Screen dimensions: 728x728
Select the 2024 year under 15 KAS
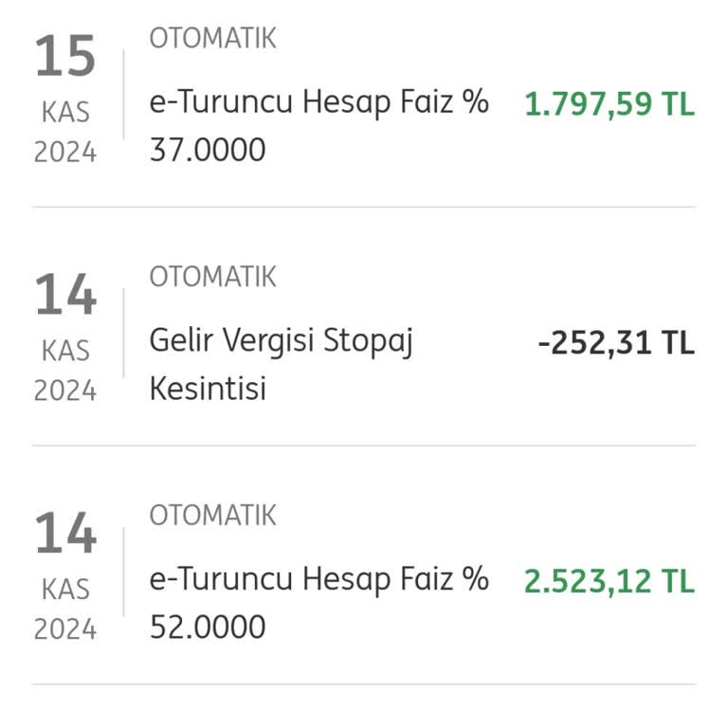tap(65, 152)
